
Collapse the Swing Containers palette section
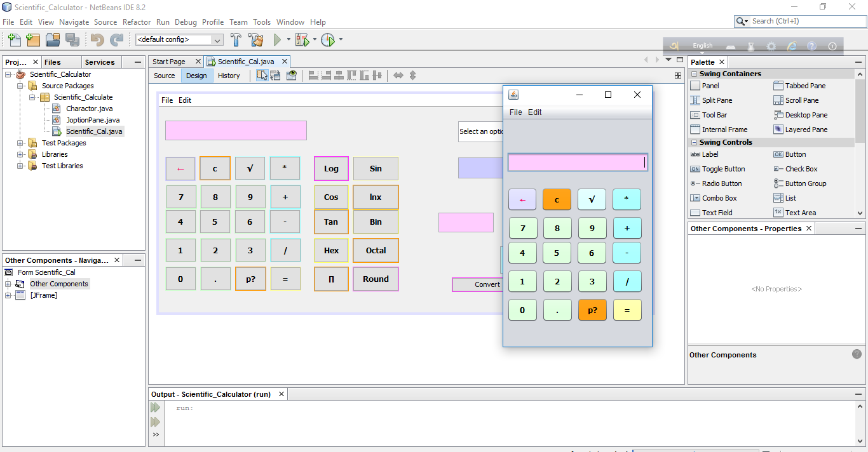[x=694, y=73]
